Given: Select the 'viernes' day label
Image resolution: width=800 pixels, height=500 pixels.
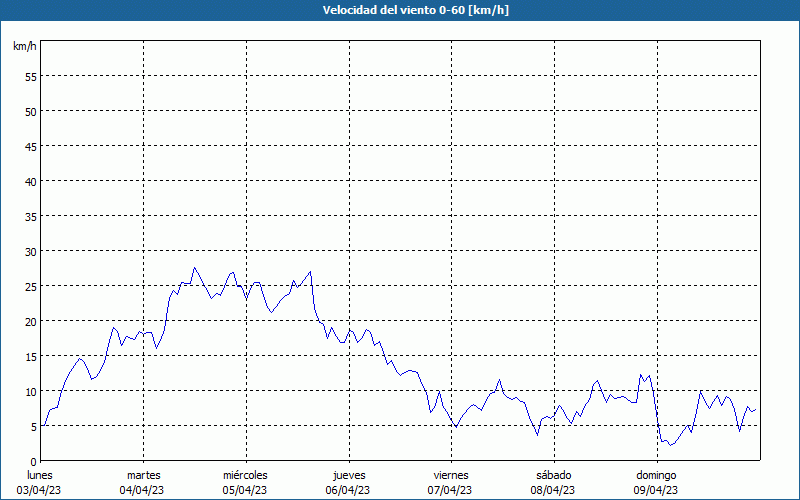Looking at the screenshot, I should 451,476.
